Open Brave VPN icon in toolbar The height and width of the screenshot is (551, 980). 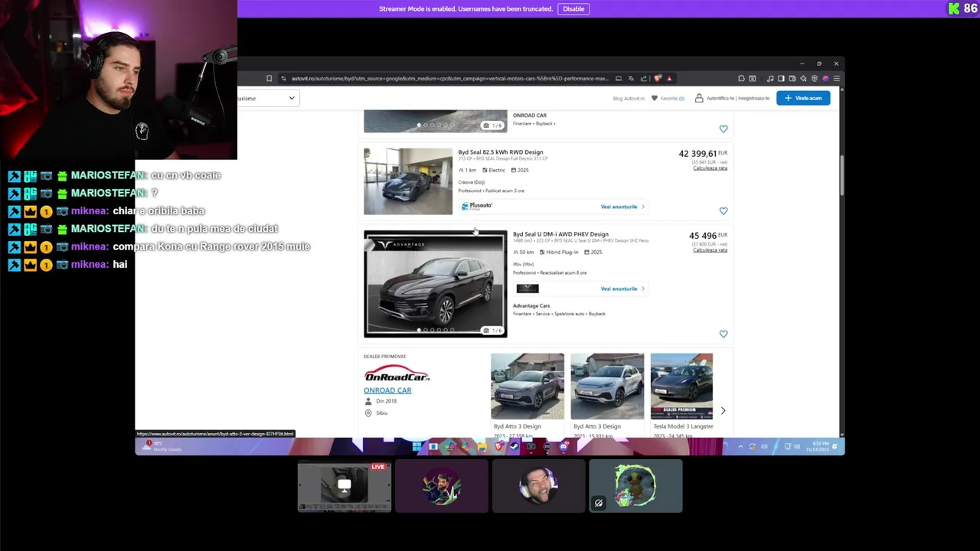click(x=815, y=78)
